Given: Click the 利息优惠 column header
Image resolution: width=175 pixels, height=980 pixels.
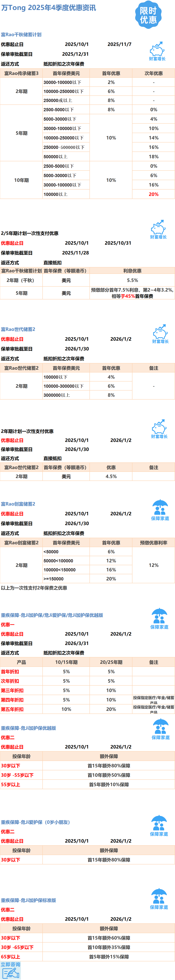Looking at the screenshot, I should 132,271.
